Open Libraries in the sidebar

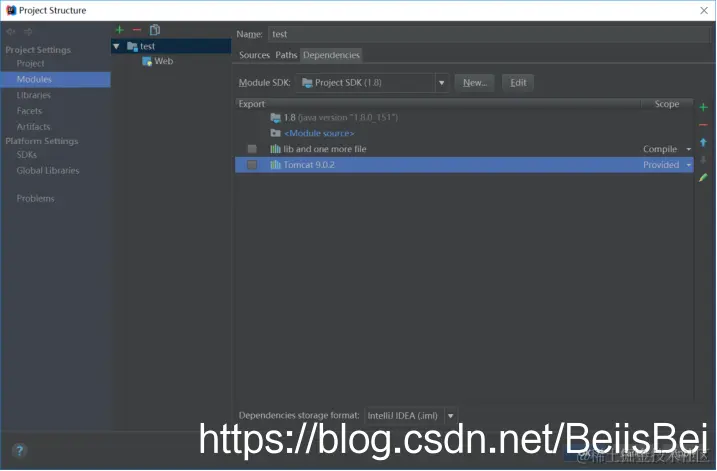click(x=33, y=95)
